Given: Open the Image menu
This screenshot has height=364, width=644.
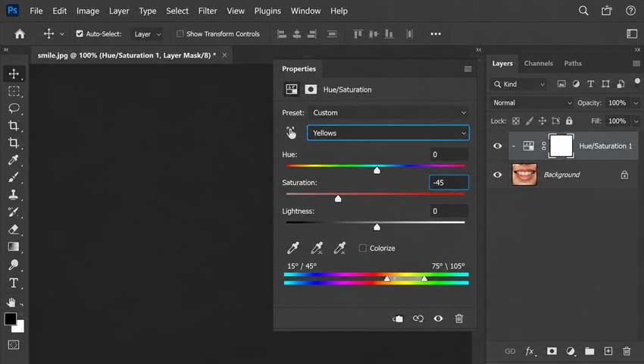Looking at the screenshot, I should click(88, 11).
